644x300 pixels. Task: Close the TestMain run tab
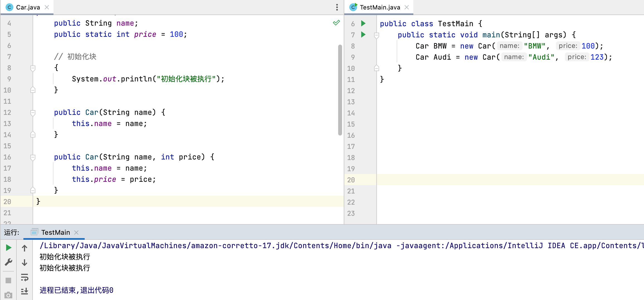point(76,232)
